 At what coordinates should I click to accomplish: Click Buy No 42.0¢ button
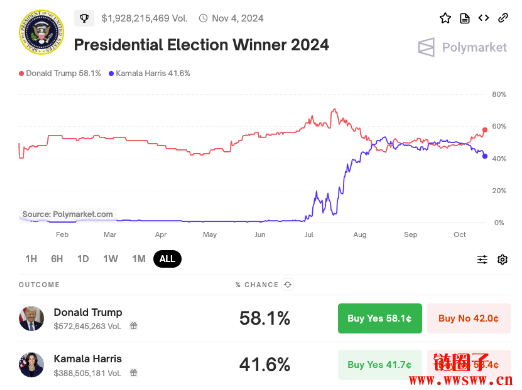(469, 318)
